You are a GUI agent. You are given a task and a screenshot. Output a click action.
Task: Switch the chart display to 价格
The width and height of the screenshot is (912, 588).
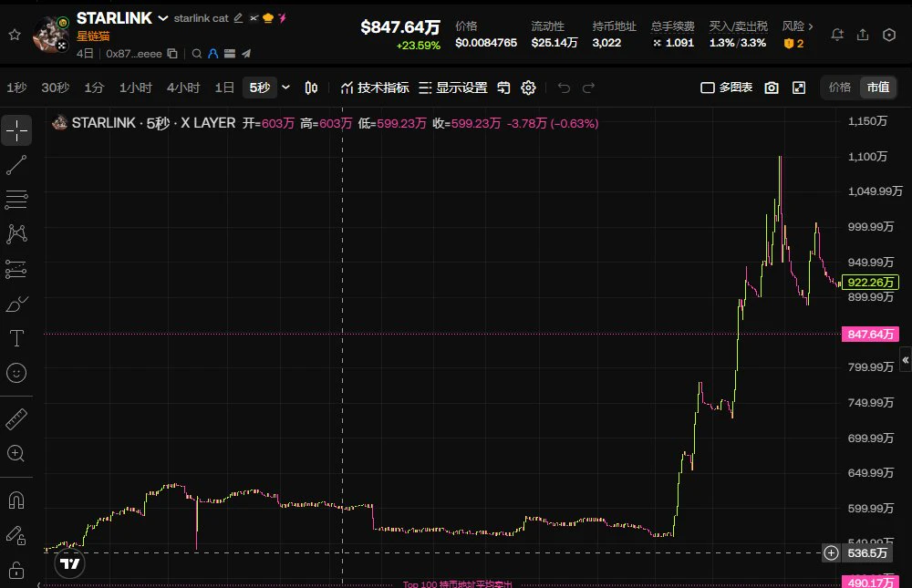(839, 88)
